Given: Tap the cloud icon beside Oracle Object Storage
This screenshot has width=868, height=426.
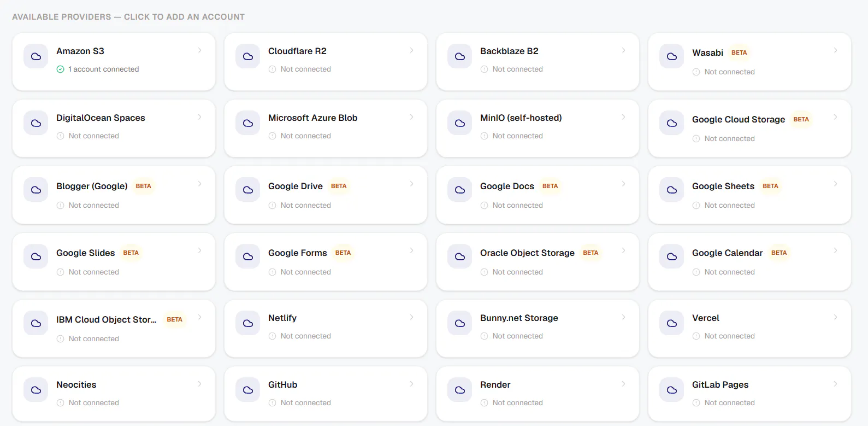Looking at the screenshot, I should tap(460, 256).
